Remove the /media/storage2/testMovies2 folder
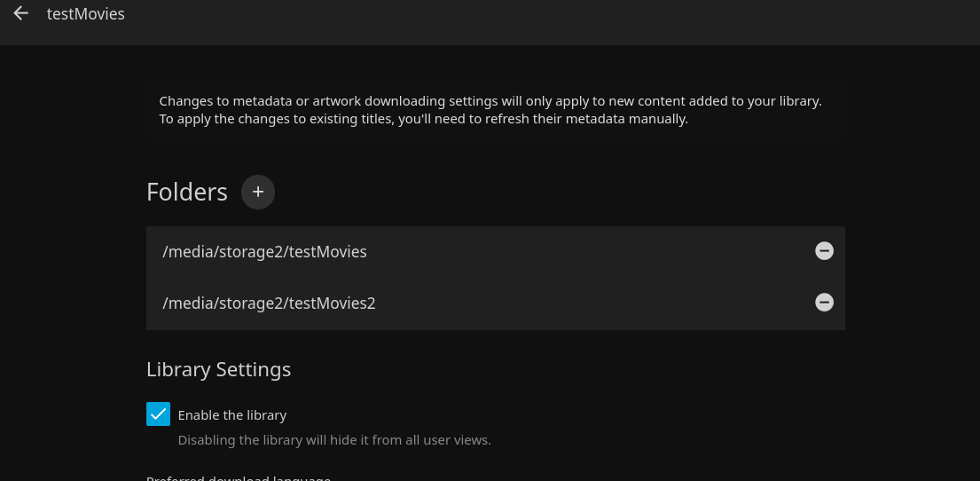Viewport: 980px width, 481px height. 824,303
